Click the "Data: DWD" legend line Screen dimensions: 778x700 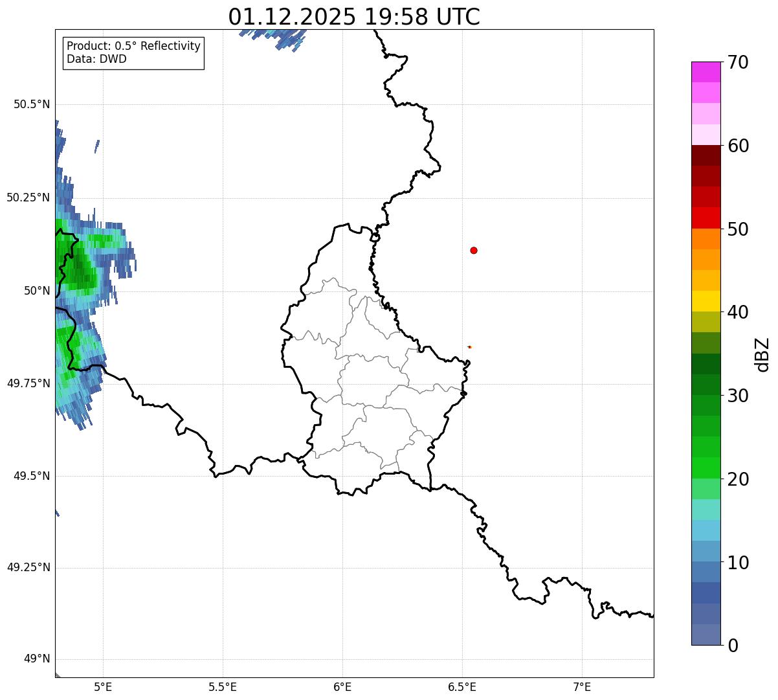point(97,60)
